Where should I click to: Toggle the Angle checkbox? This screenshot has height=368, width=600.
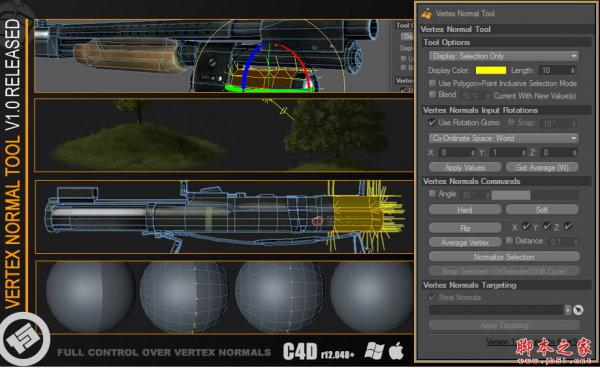(432, 194)
